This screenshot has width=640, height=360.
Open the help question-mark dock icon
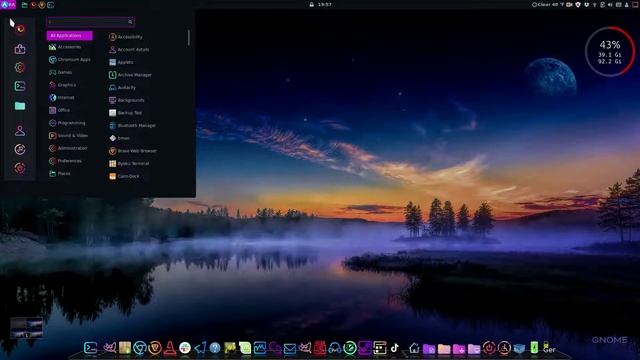coord(215,348)
